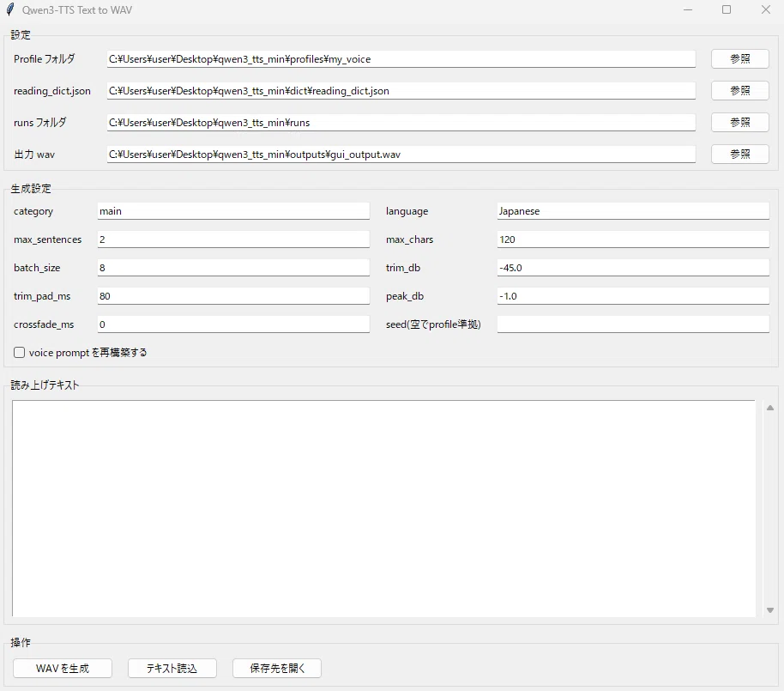Click the seed(空でprofile準拠) label
This screenshot has height=691, width=784.
(433, 324)
